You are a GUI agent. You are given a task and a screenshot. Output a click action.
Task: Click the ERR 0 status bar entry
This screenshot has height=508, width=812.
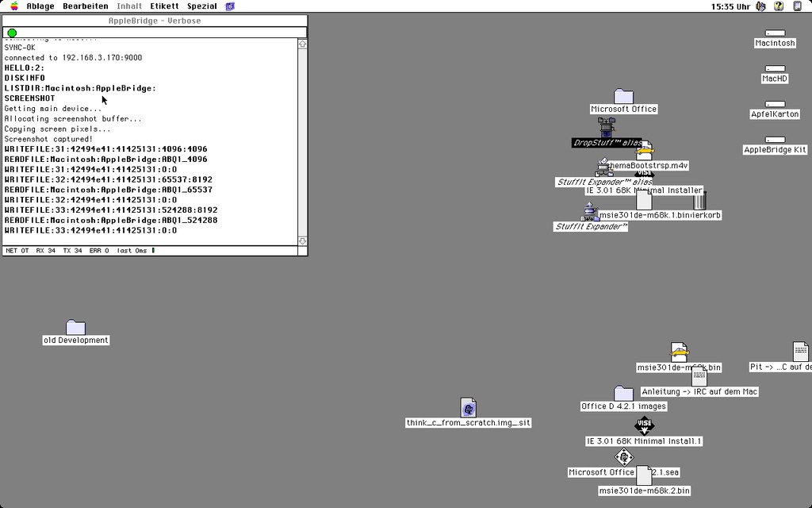(x=99, y=251)
